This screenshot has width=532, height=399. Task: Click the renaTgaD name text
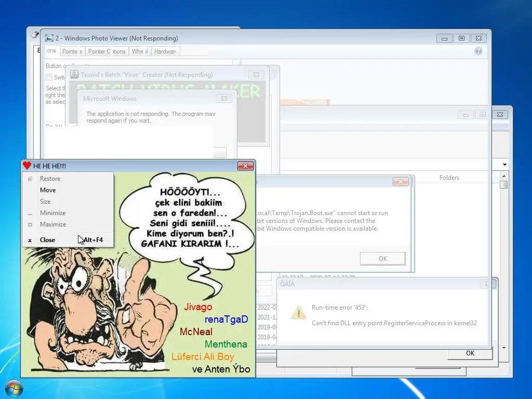click(227, 320)
